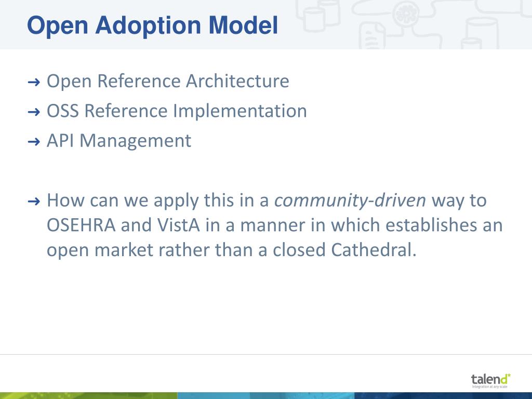This screenshot has width=532, height=399.
Task: Select the bullet 'OSS Reference Implementation'
Action: [x=177, y=111]
